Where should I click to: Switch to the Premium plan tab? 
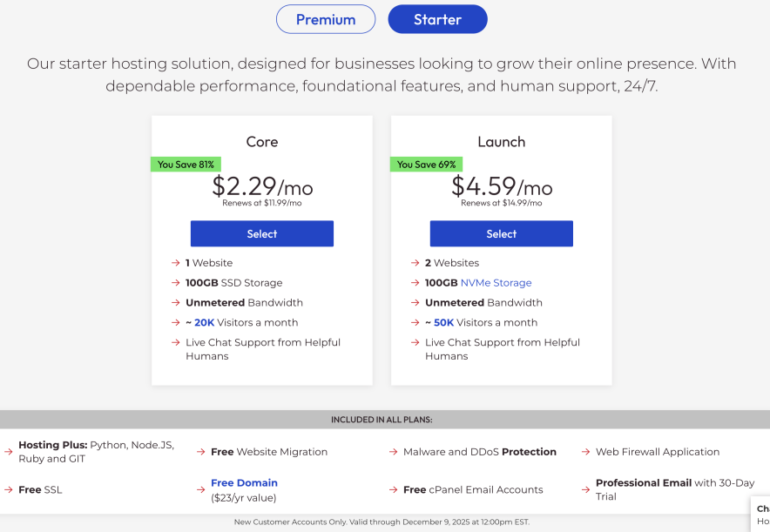coord(326,18)
